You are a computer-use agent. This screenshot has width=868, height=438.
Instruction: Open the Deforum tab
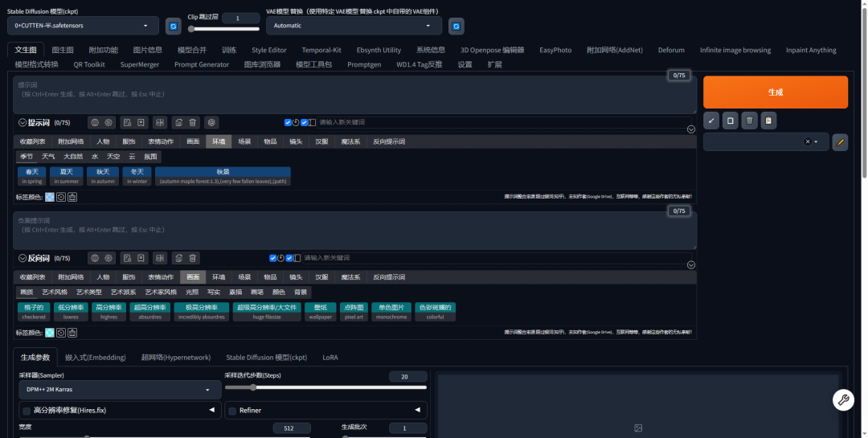coord(671,50)
